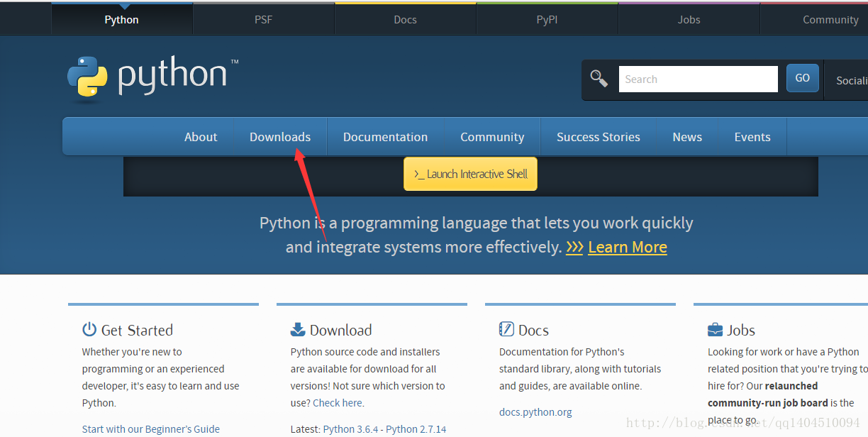
Task: Open the Community top tab
Action: point(814,19)
